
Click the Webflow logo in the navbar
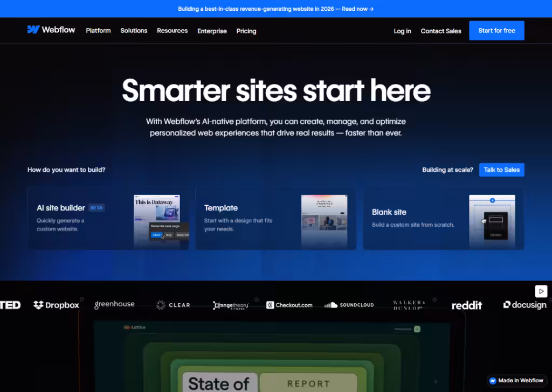tap(51, 30)
